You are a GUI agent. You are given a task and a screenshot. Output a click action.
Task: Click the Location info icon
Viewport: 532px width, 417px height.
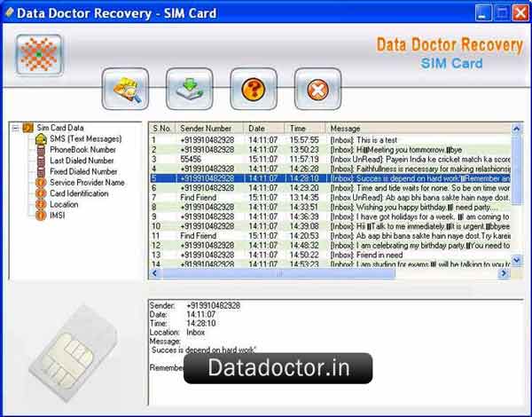coord(41,204)
